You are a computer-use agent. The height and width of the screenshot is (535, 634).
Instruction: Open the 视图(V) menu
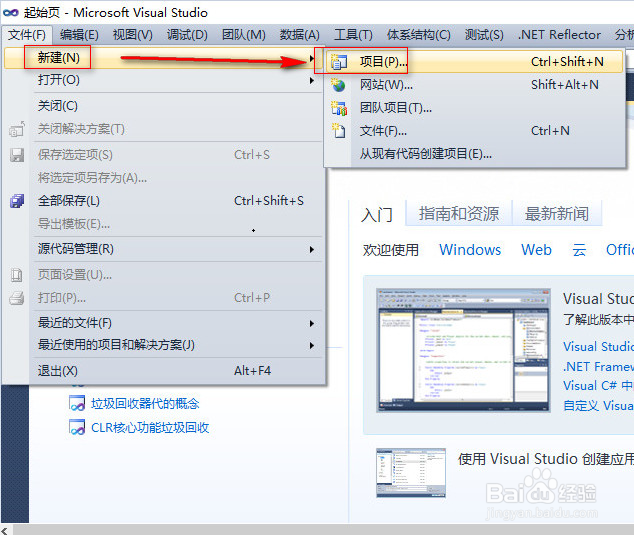[x=133, y=35]
